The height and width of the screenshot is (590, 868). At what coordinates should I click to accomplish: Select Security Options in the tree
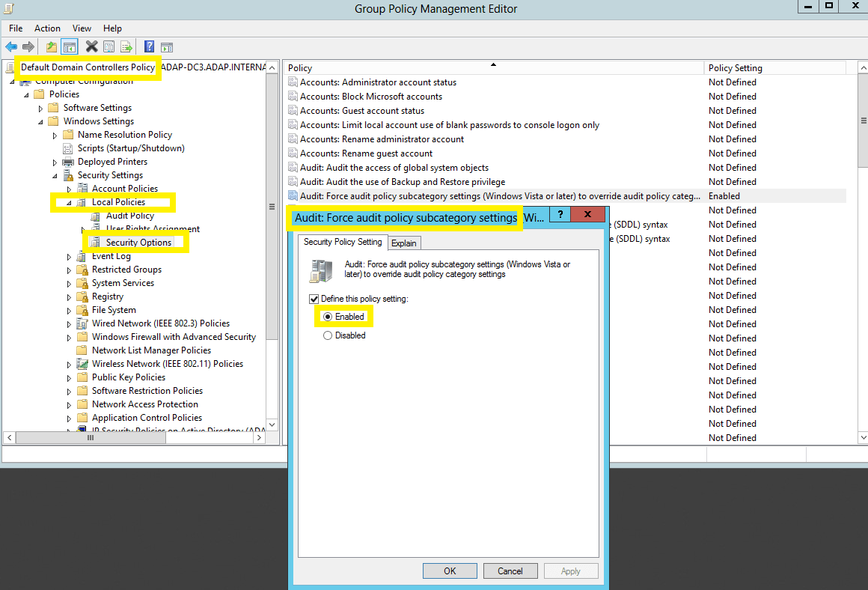[x=140, y=242]
